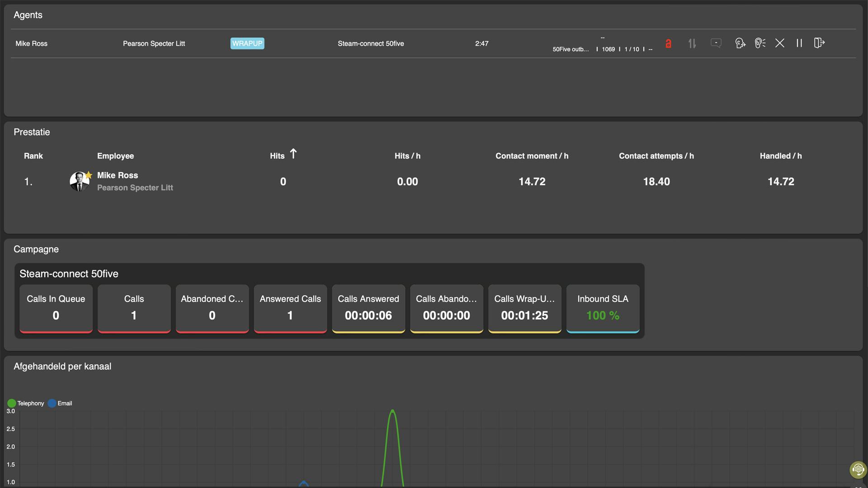Click the call transfer arrows icon
Image resolution: width=868 pixels, height=488 pixels.
point(692,43)
